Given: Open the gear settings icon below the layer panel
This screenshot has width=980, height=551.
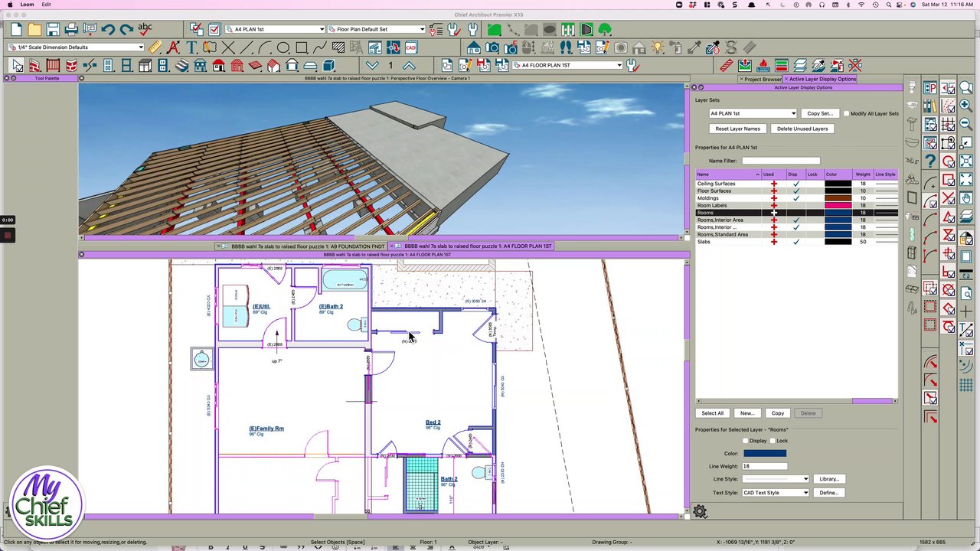Looking at the screenshot, I should point(700,512).
